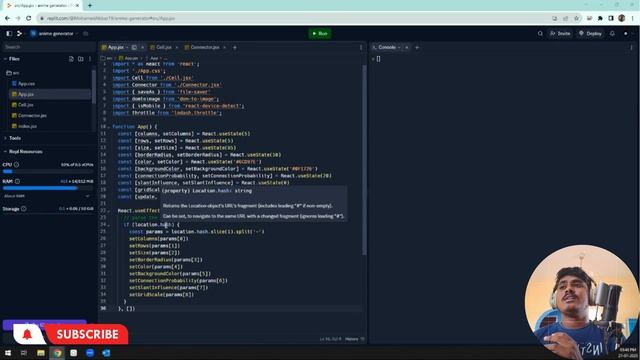640x360 pixels.
Task: Open the account avatar menu in Replit header
Action: tap(625, 33)
